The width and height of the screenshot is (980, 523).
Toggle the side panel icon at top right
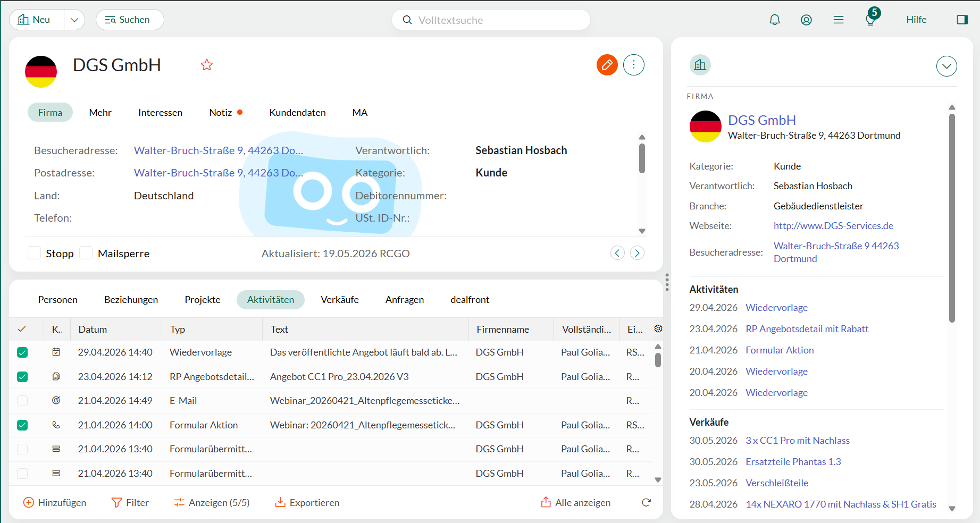point(962,20)
